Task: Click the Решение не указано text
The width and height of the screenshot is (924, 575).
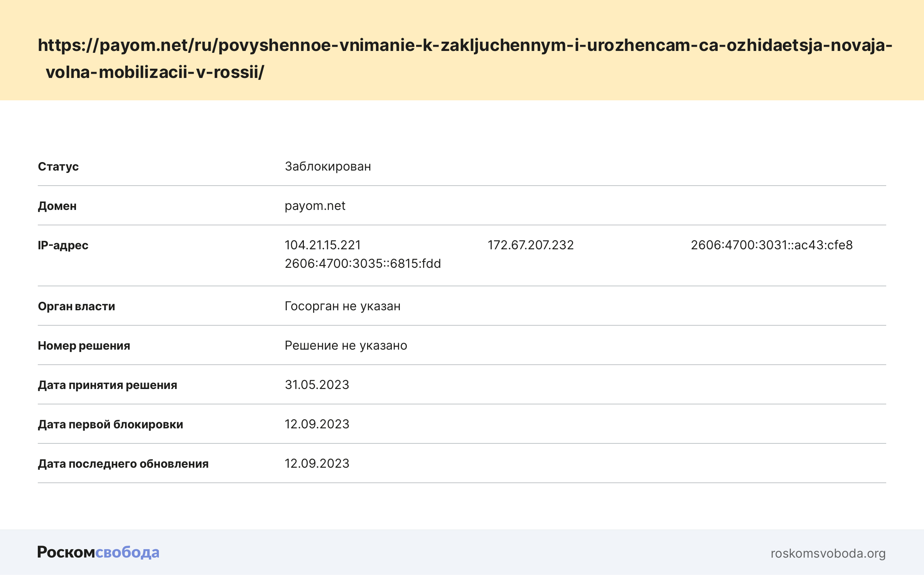Action: click(x=346, y=345)
